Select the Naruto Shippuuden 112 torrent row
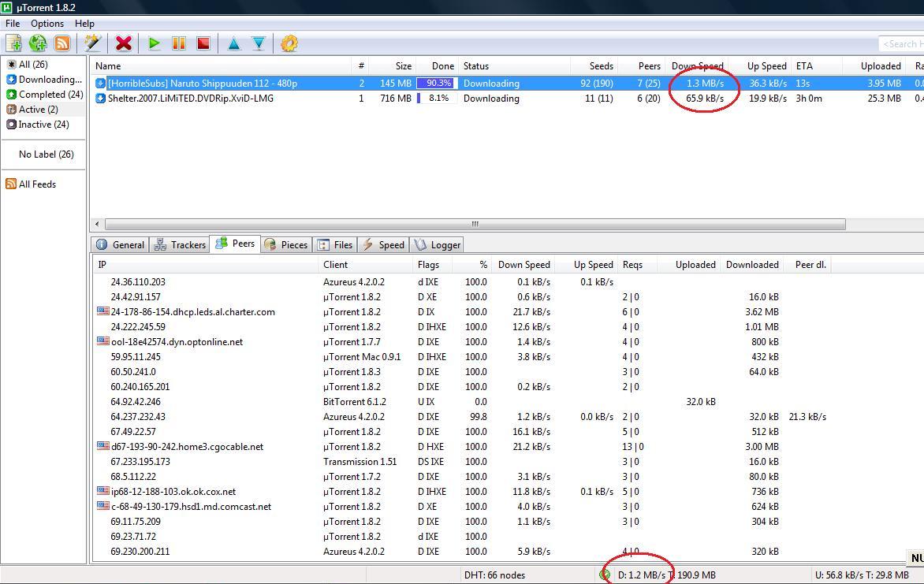924x584 pixels. 507,83
